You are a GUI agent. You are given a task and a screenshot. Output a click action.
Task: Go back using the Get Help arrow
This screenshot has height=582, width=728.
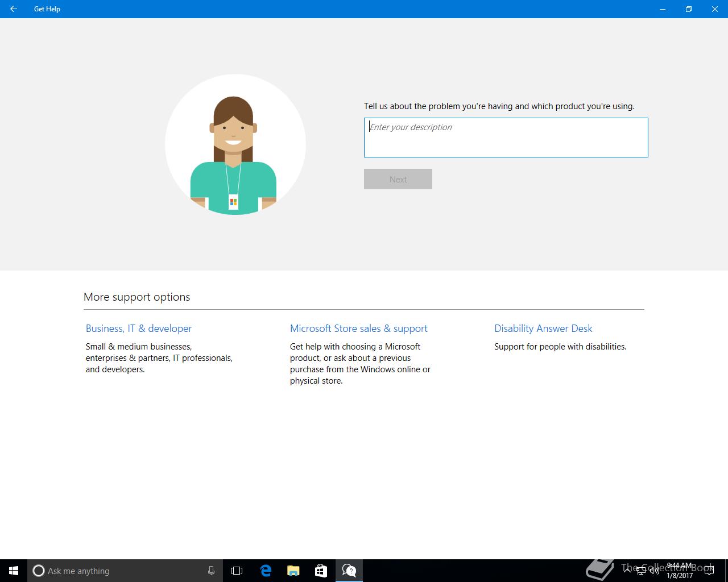[x=13, y=9]
